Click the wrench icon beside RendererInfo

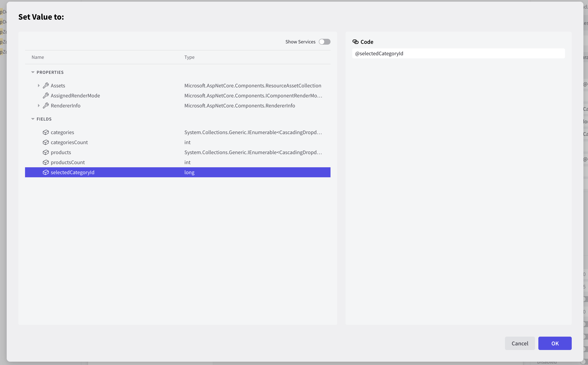[46, 106]
